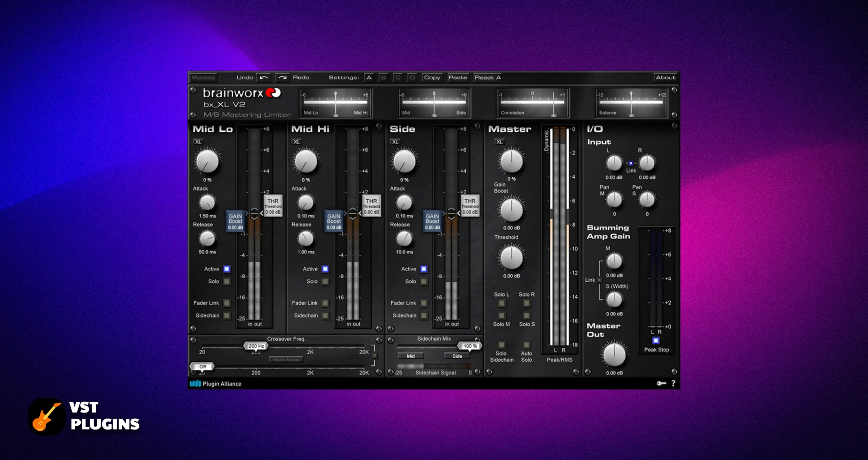The height and width of the screenshot is (460, 868).
Task: Click the Mono Maker Off slider handle
Action: pyautogui.click(x=202, y=367)
